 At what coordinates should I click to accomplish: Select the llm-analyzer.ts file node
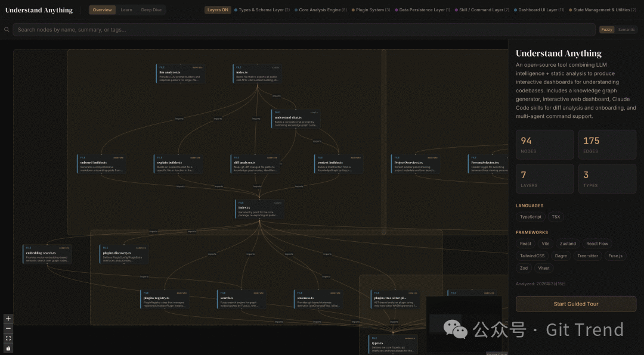coord(181,73)
